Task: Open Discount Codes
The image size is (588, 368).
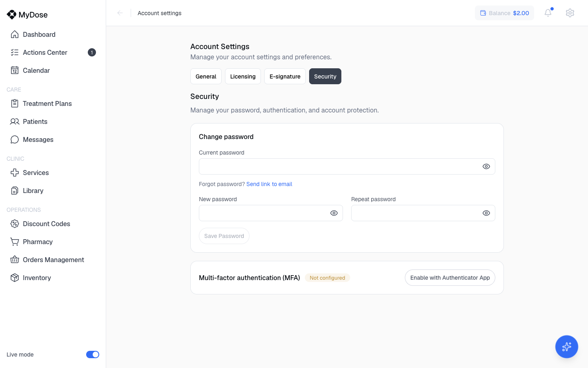Action: [x=53, y=224]
